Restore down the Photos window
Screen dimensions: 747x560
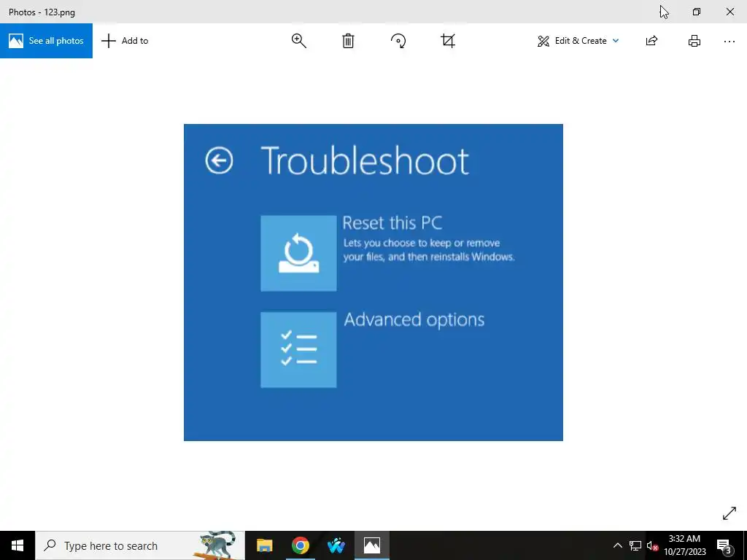click(697, 12)
